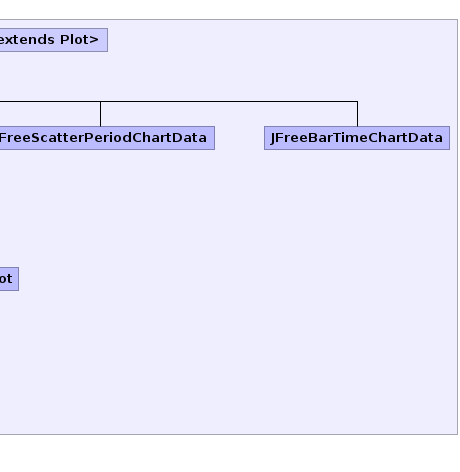Click the white margin above the diagram panel

(230, 9)
